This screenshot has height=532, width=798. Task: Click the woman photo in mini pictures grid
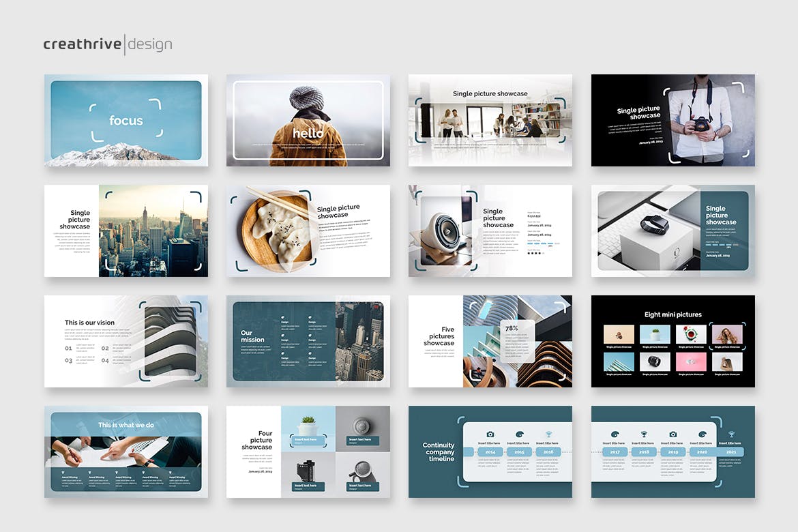(x=726, y=334)
